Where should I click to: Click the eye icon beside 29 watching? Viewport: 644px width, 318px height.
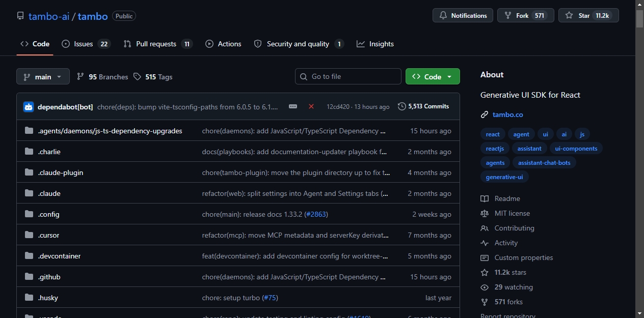[x=485, y=287]
